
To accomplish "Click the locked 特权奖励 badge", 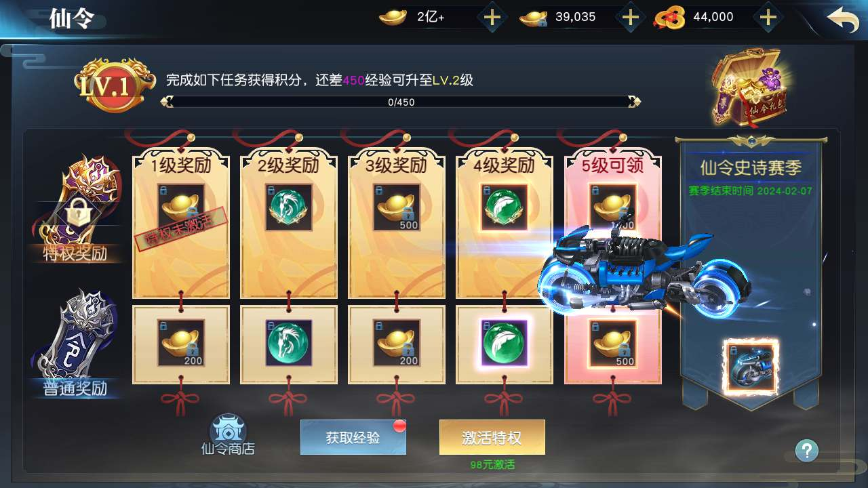I will pyautogui.click(x=77, y=210).
